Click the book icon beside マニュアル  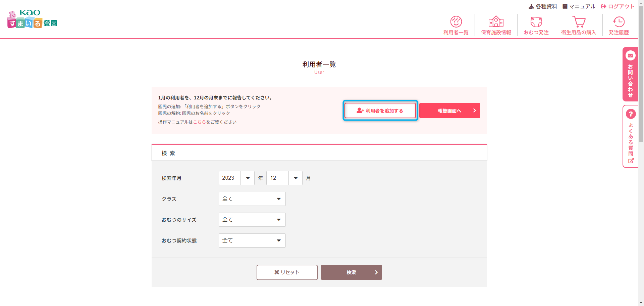[x=565, y=6]
